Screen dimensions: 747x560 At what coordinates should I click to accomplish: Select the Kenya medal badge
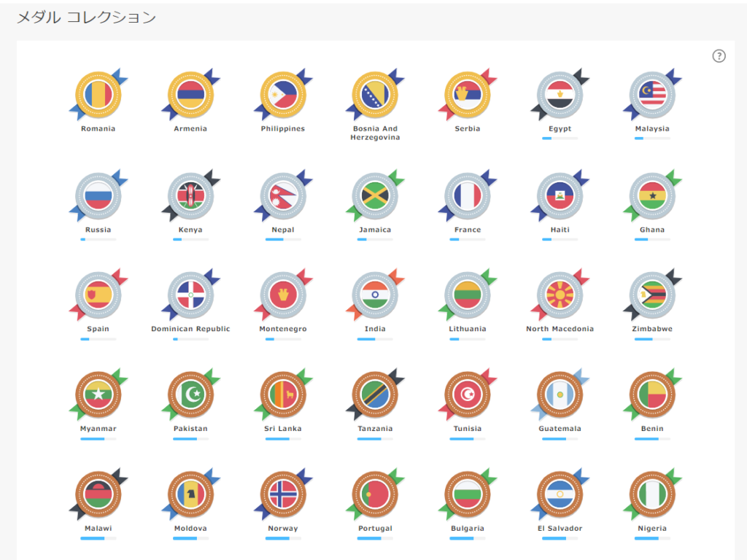[x=190, y=195]
